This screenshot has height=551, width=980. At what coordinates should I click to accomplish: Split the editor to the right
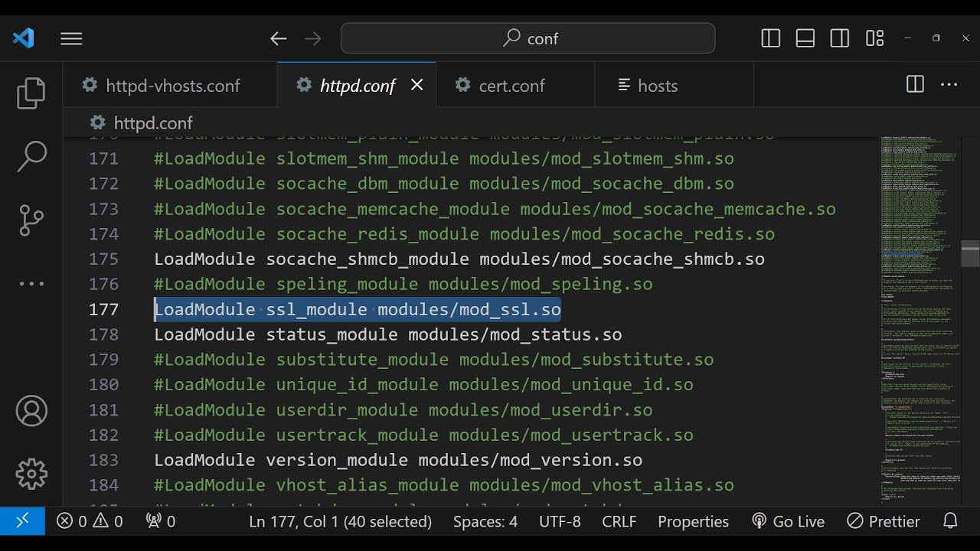tap(915, 85)
